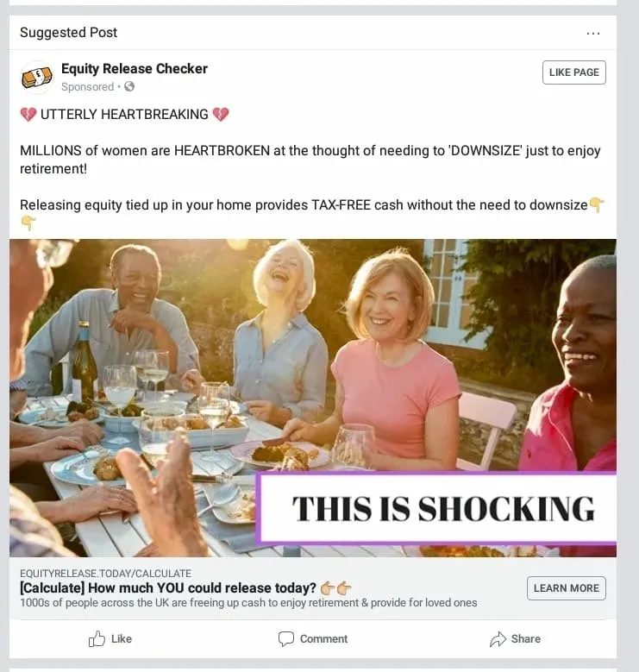Click the first broken heart emoji
This screenshot has height=672, width=639.
tap(28, 115)
